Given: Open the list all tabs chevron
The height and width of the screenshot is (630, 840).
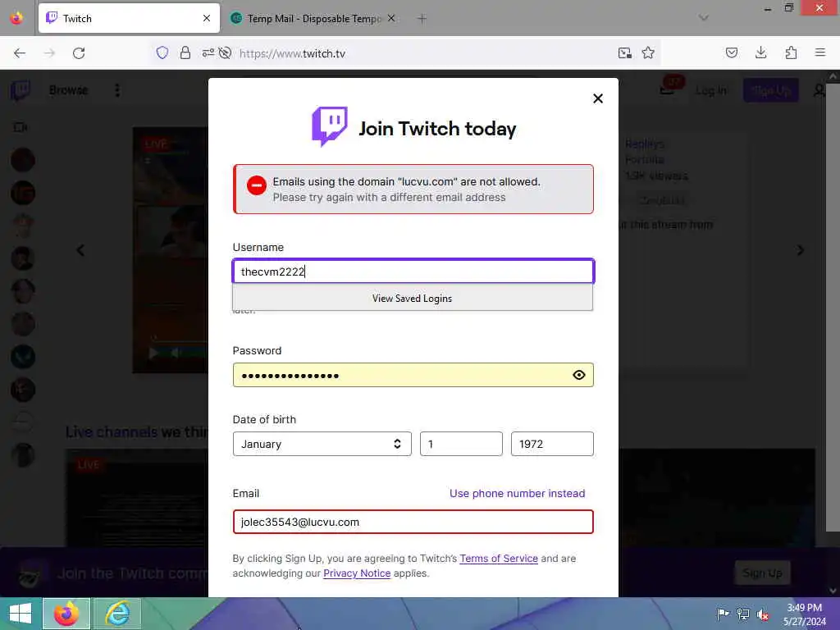Looking at the screenshot, I should pyautogui.click(x=703, y=18).
